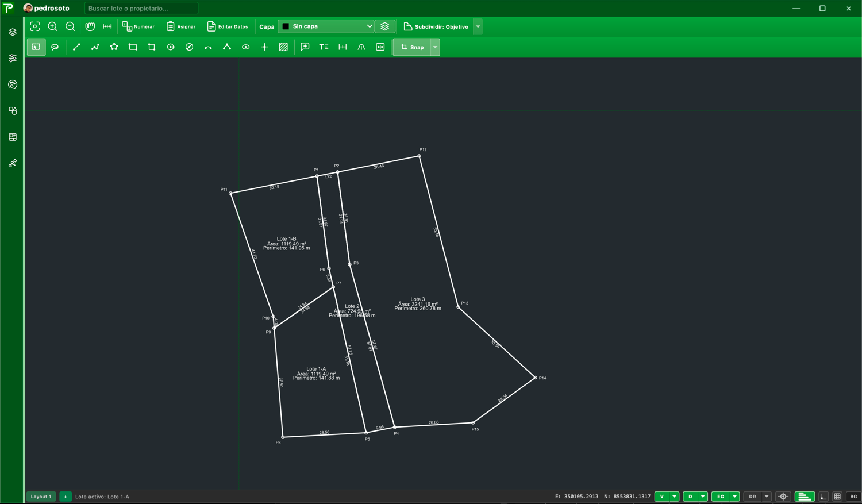Click the Asignar button
The height and width of the screenshot is (504, 862).
pos(181,26)
